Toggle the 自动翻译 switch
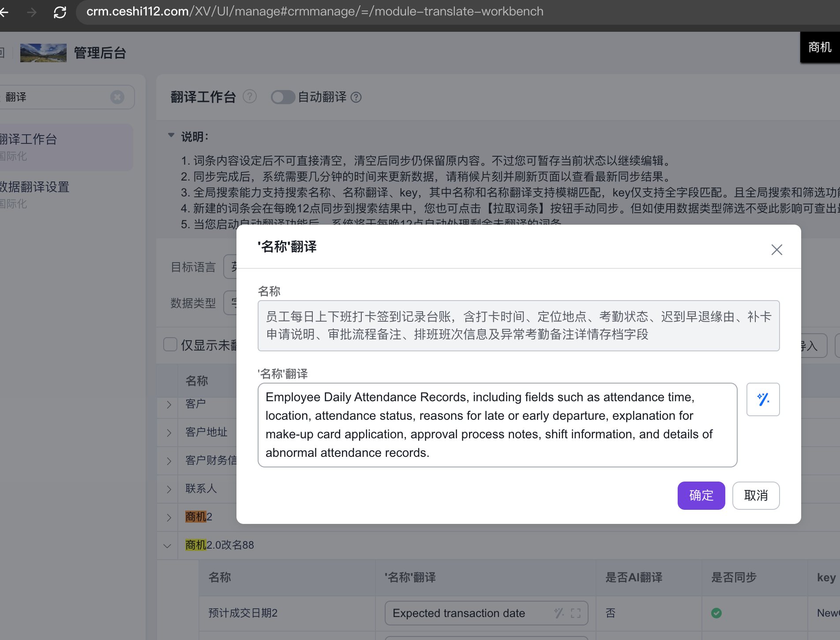The image size is (840, 640). (283, 97)
